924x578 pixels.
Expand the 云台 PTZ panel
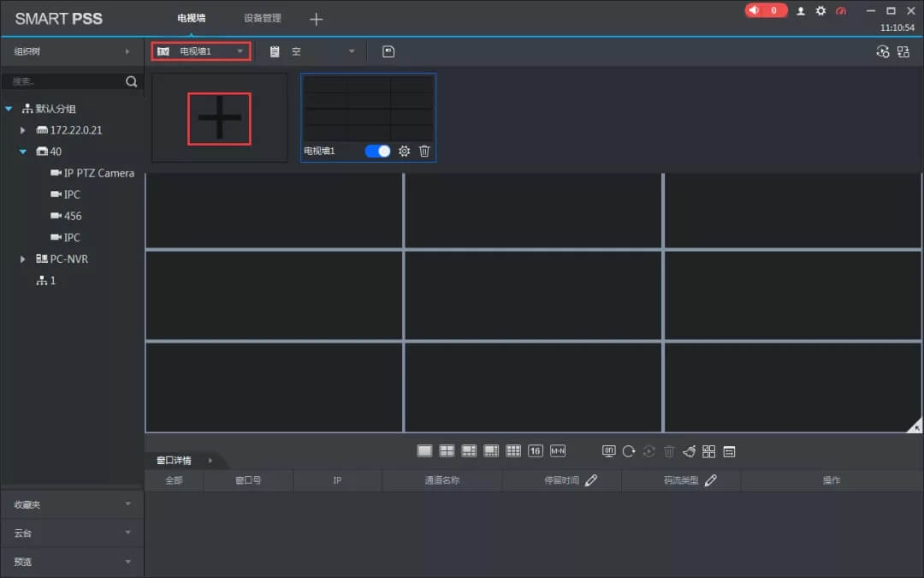(x=72, y=533)
